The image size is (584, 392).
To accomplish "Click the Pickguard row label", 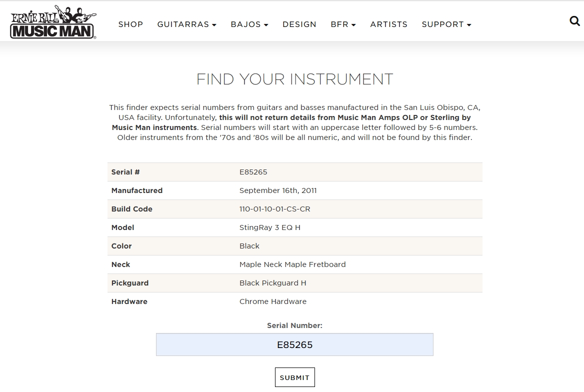I will [x=130, y=283].
